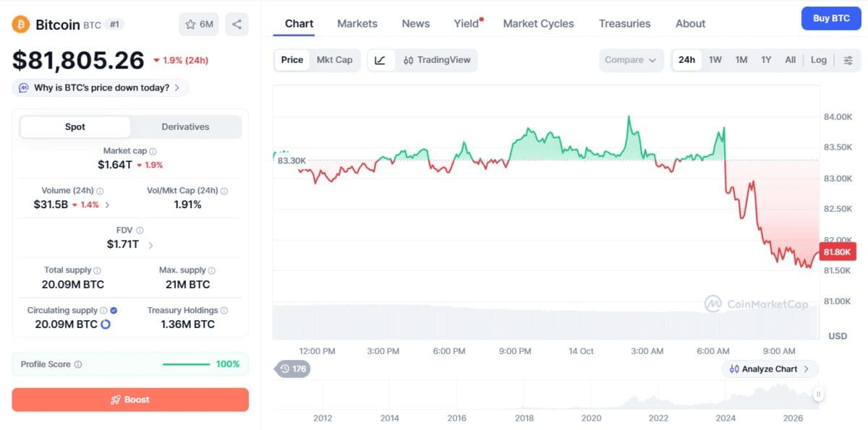Open the Analyze Chart panel
Image resolution: width=868 pixels, height=430 pixels.
tap(770, 369)
